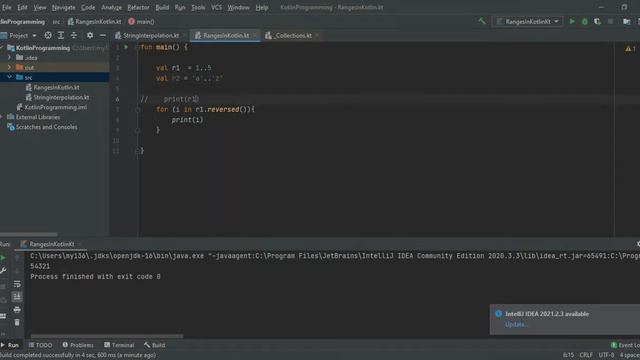Open the Build menu
Screen dimensions: 640x360
click(162, 7)
